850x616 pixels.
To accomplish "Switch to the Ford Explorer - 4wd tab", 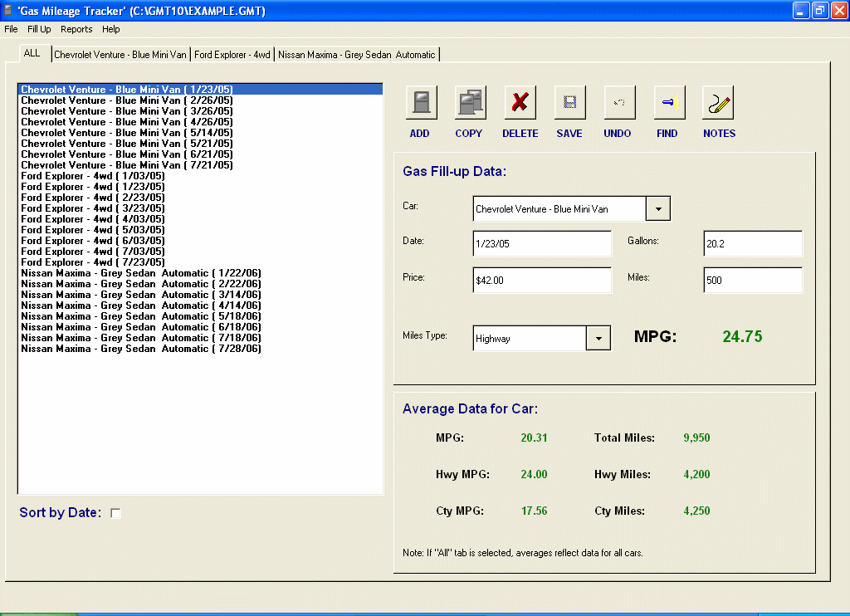I will point(232,53).
